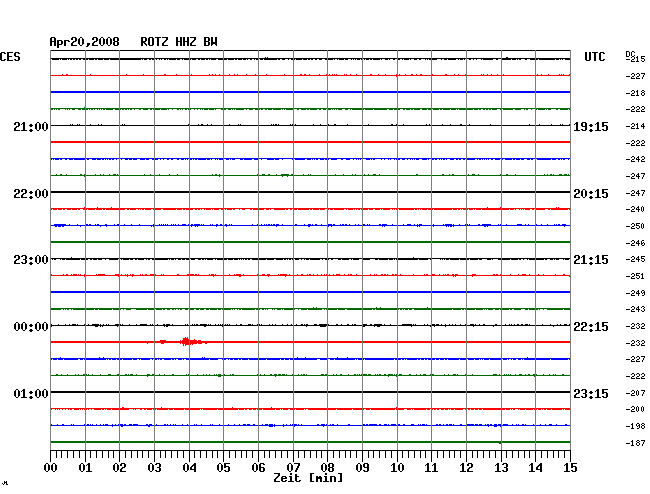Click the DC value -245
This screenshot has height=494, width=650.
point(635,259)
